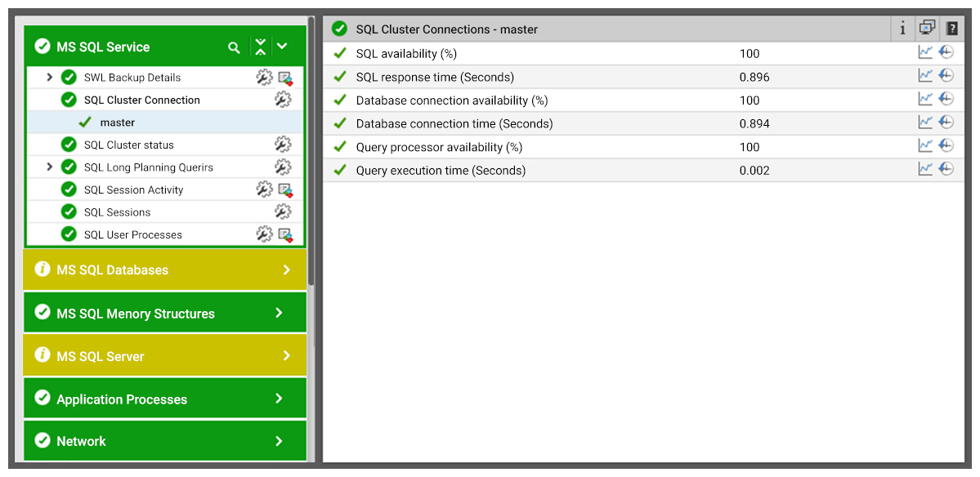Screen dimensions: 980x477
Task: Select the SQL User Processes test
Action: click(133, 234)
